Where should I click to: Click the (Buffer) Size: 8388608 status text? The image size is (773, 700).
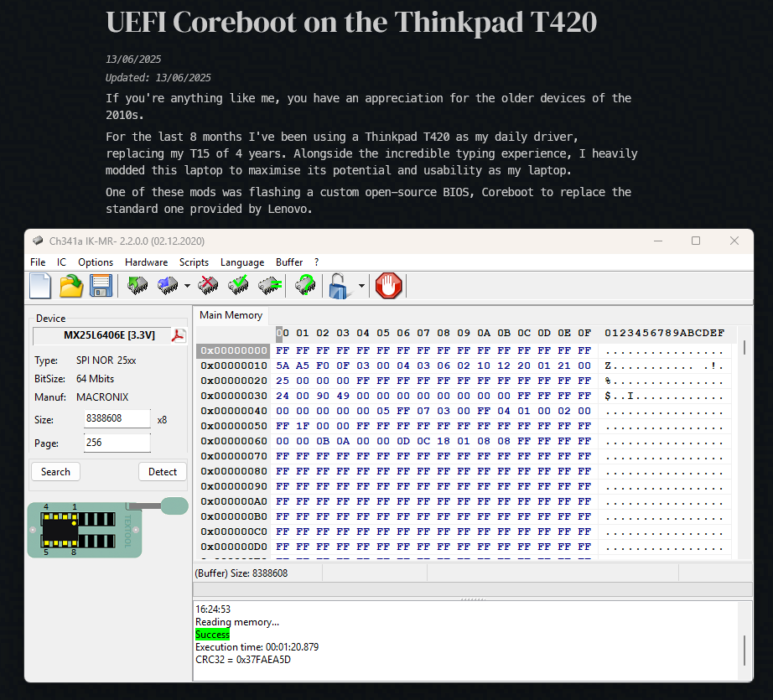point(241,573)
